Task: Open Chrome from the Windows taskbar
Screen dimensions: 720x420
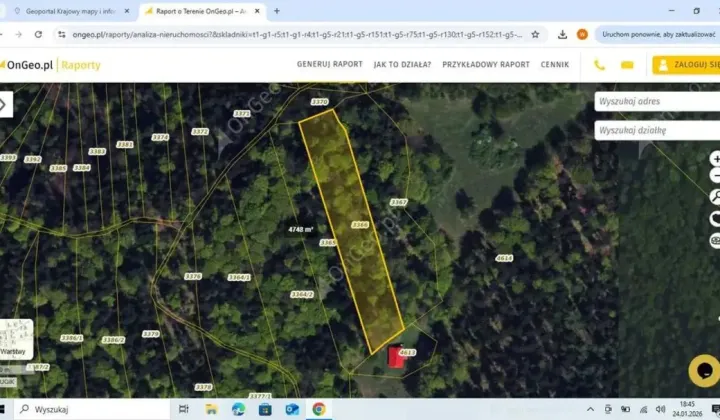Action: tap(319, 409)
